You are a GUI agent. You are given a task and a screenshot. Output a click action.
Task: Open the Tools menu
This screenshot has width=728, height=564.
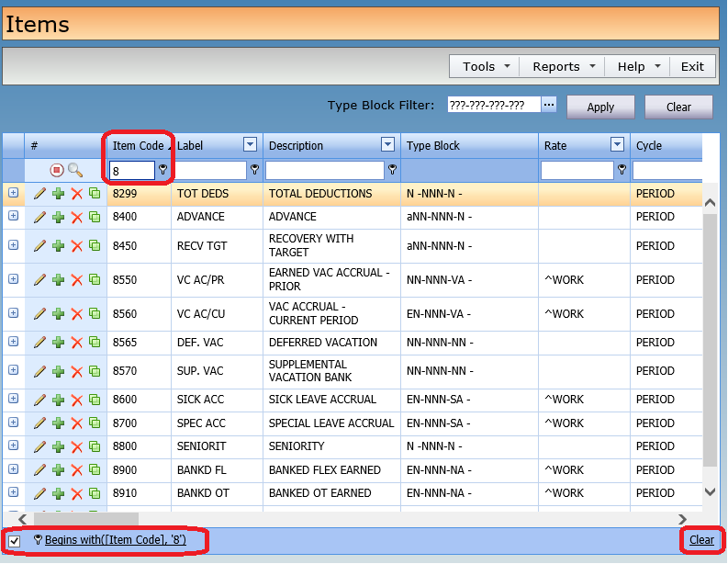[484, 66]
